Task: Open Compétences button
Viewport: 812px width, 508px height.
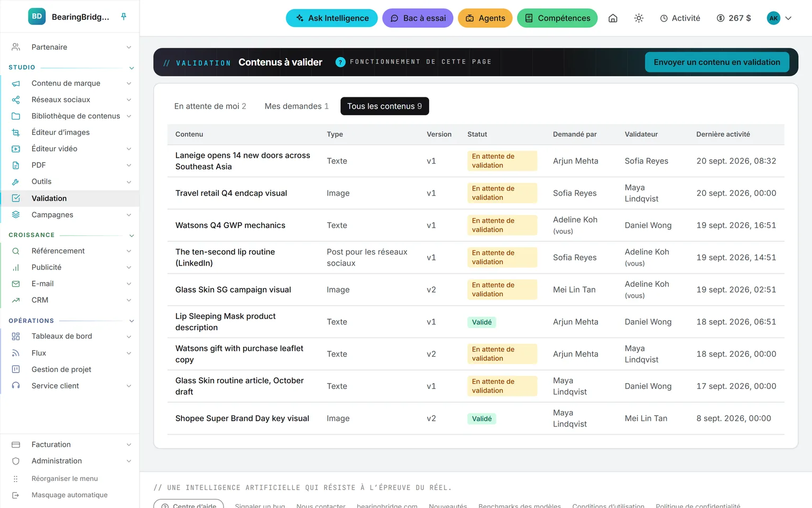Action: (x=557, y=18)
